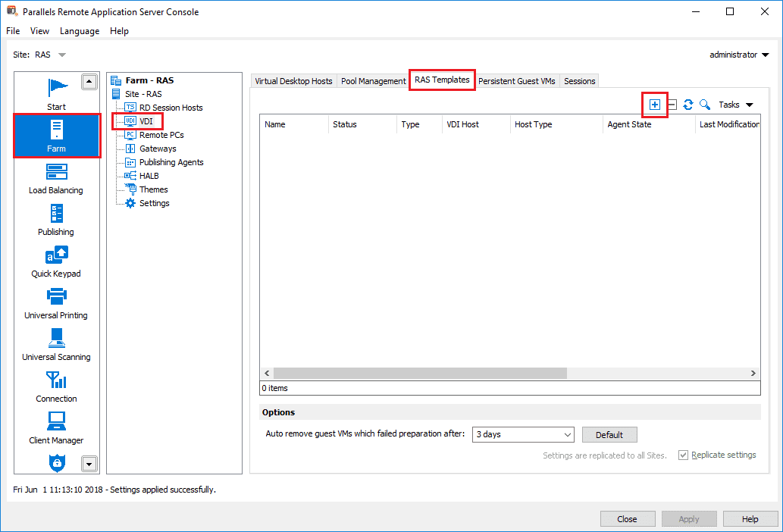
Task: Select Settings in farm tree
Action: (147, 203)
